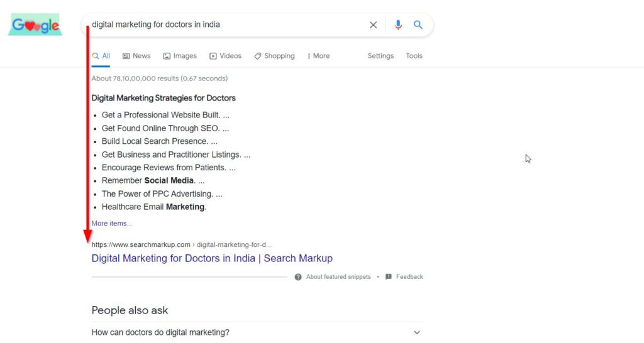This screenshot has width=644, height=343.
Task: Click the blue magnifier search icon
Action: [x=418, y=25]
